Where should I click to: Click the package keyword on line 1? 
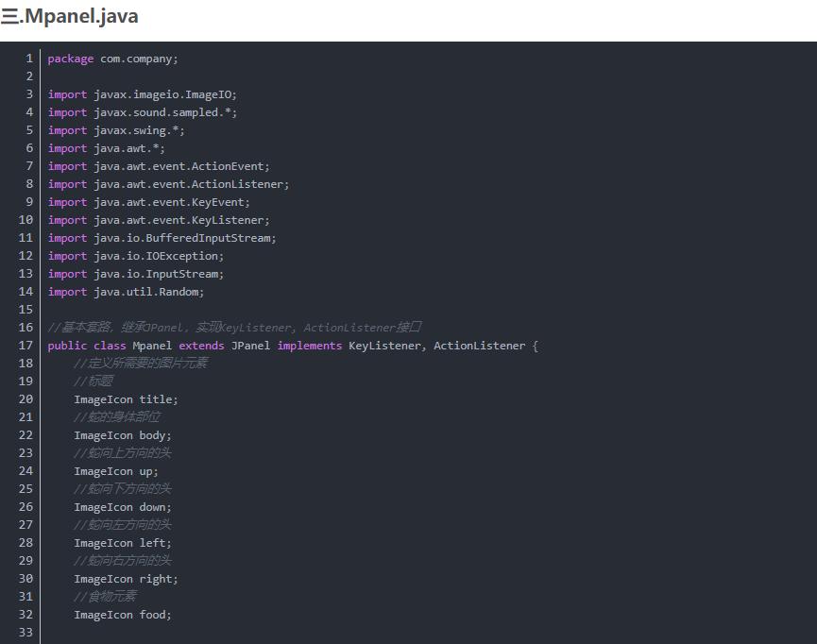(71, 59)
